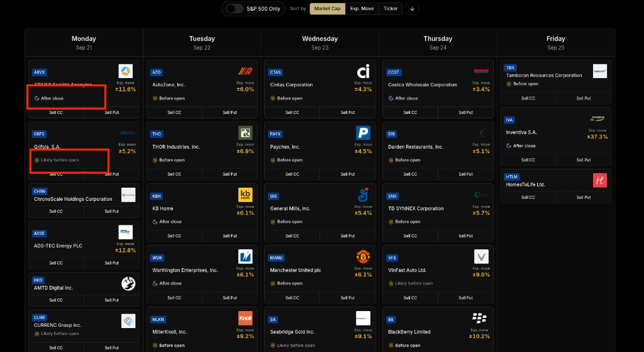Click Sell CC under Tamboran Resources
This screenshot has height=352, width=644.
(x=528, y=98)
